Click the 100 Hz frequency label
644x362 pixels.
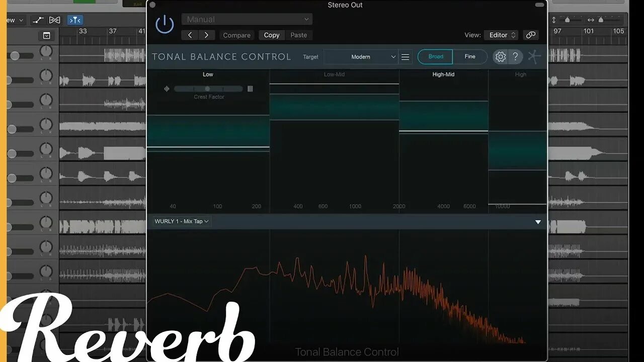(x=217, y=206)
